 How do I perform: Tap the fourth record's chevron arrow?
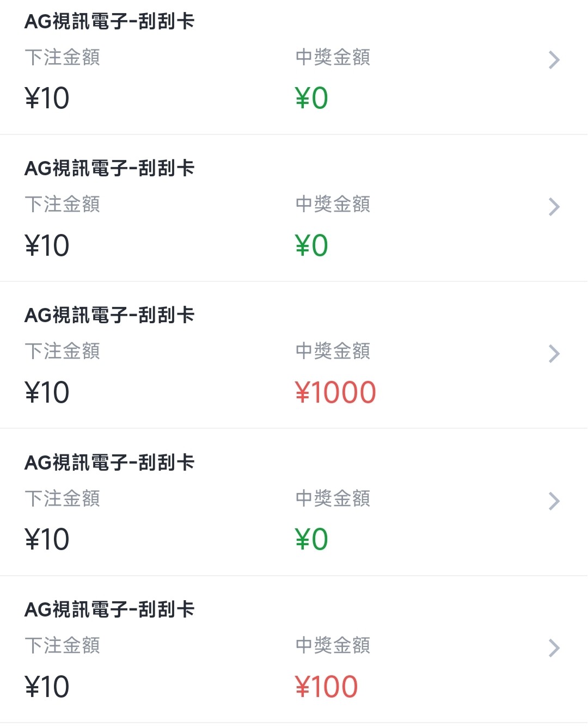[554, 501]
